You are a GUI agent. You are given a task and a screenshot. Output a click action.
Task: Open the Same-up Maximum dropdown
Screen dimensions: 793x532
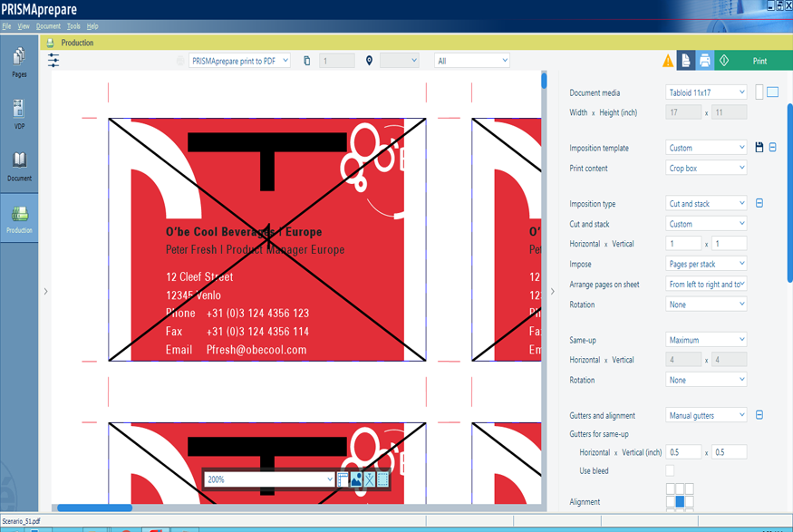706,339
